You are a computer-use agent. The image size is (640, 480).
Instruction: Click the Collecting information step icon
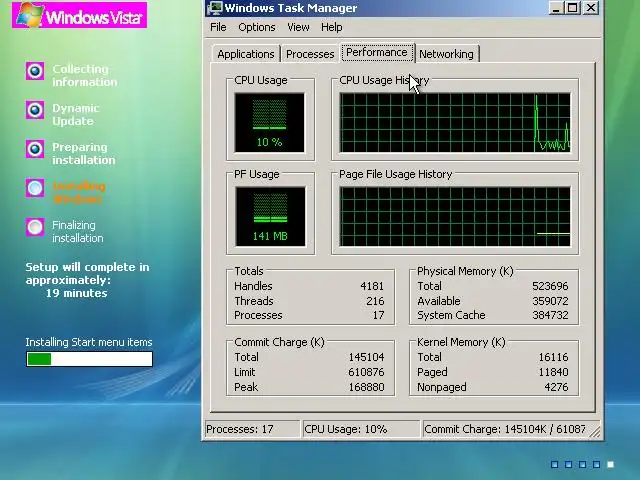coord(35,71)
